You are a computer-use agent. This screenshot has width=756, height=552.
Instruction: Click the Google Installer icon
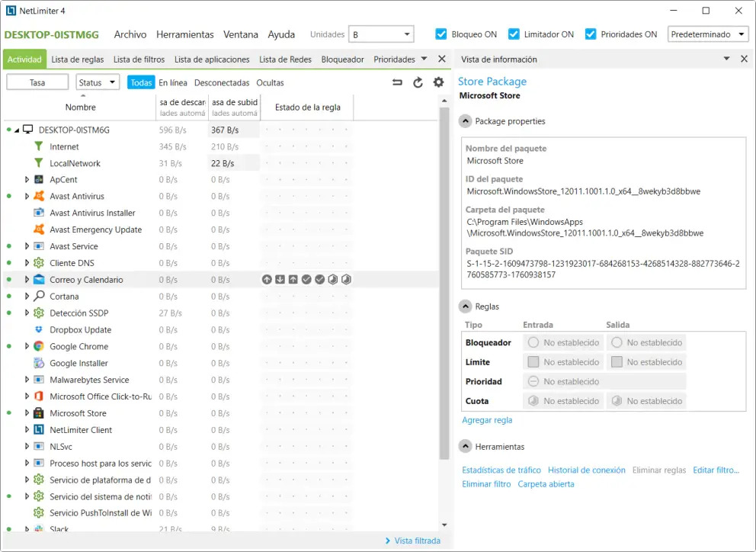pos(39,363)
